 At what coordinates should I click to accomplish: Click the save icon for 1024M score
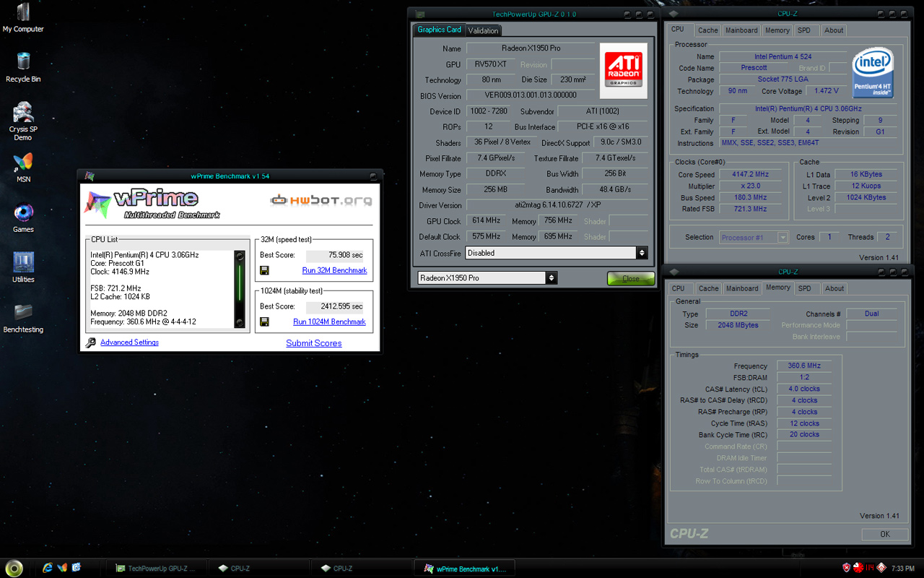[x=265, y=322]
